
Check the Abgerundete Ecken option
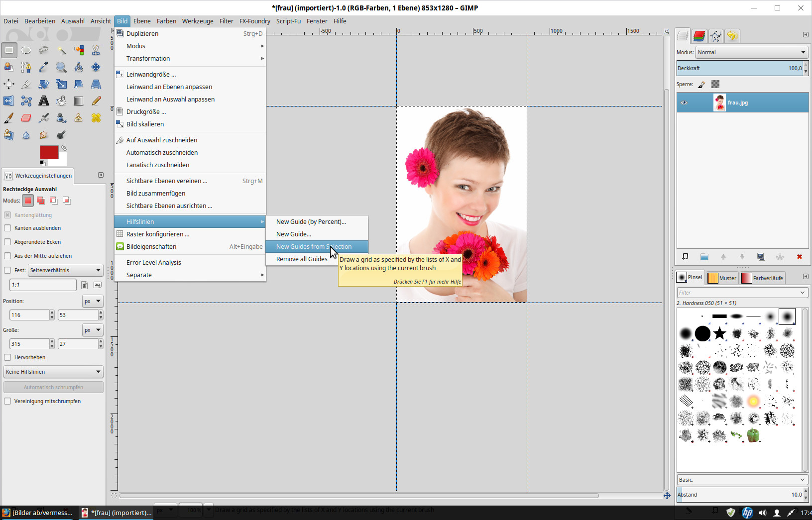[7, 242]
